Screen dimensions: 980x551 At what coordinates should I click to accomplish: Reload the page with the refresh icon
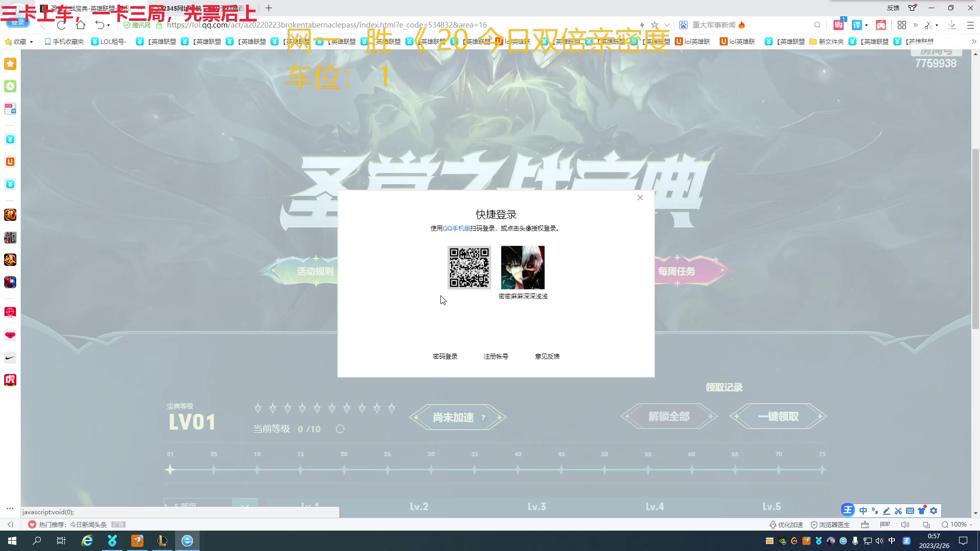61,25
